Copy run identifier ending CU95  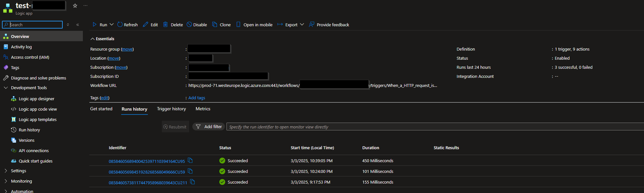pyautogui.click(x=190, y=160)
